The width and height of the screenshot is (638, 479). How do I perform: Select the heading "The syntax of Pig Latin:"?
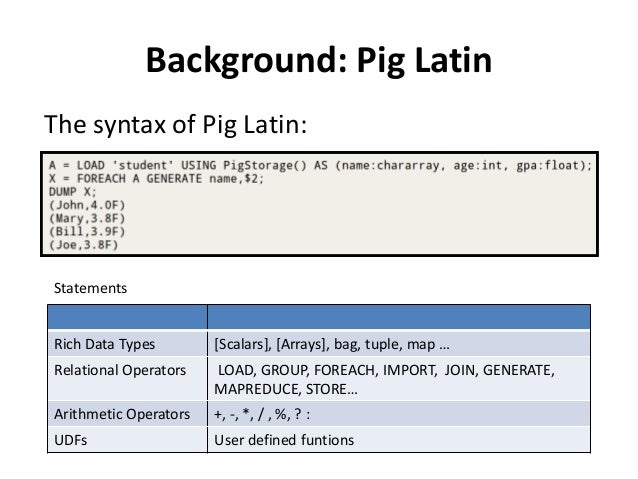(x=175, y=125)
